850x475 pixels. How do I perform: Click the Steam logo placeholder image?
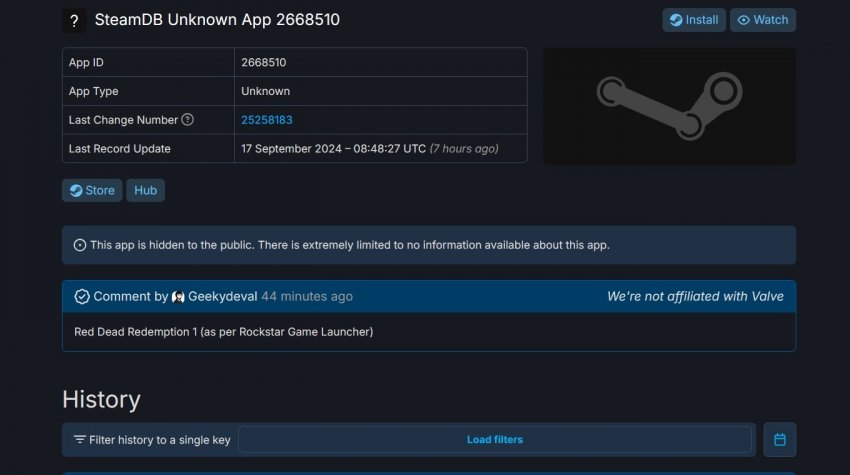click(x=669, y=106)
